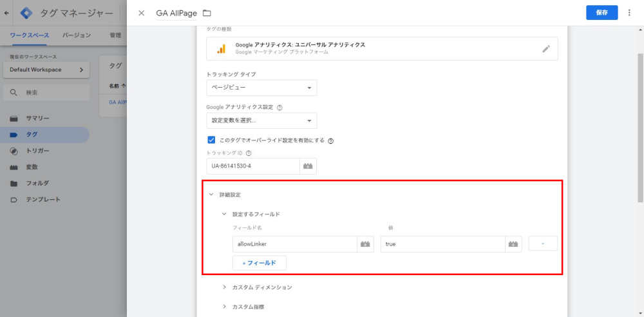Image resolution: width=644 pixels, height=317 pixels.
Task: Click the folder icon beside GA AllPage title
Action: (x=207, y=13)
